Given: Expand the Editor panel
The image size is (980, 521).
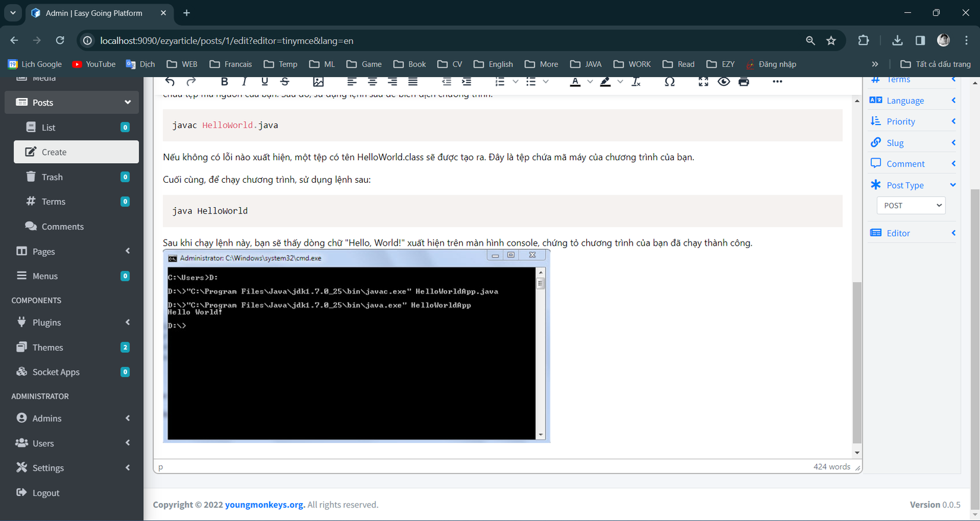Looking at the screenshot, I should (x=913, y=233).
